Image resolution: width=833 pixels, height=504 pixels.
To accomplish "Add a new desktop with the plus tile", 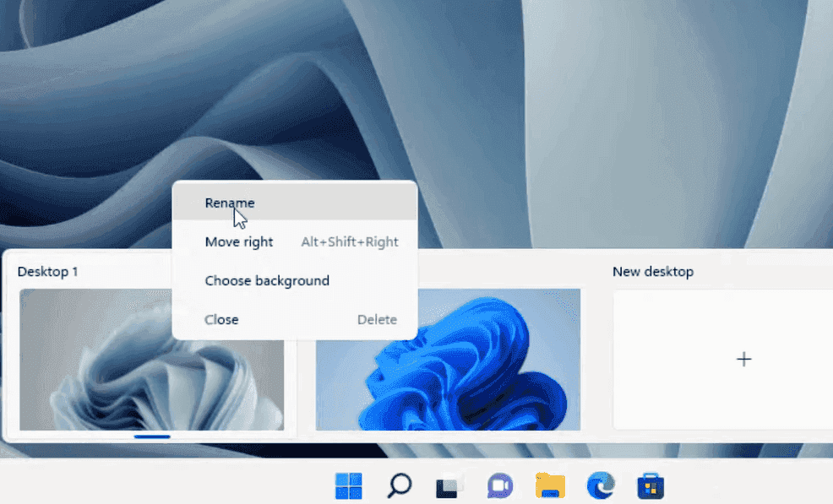I will (x=743, y=360).
